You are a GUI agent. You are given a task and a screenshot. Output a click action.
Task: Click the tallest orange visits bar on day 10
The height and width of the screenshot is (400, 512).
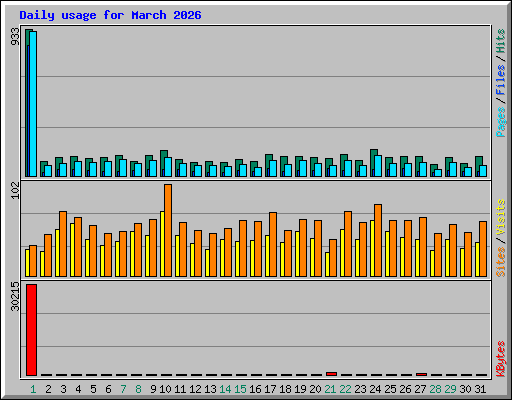coord(168,230)
